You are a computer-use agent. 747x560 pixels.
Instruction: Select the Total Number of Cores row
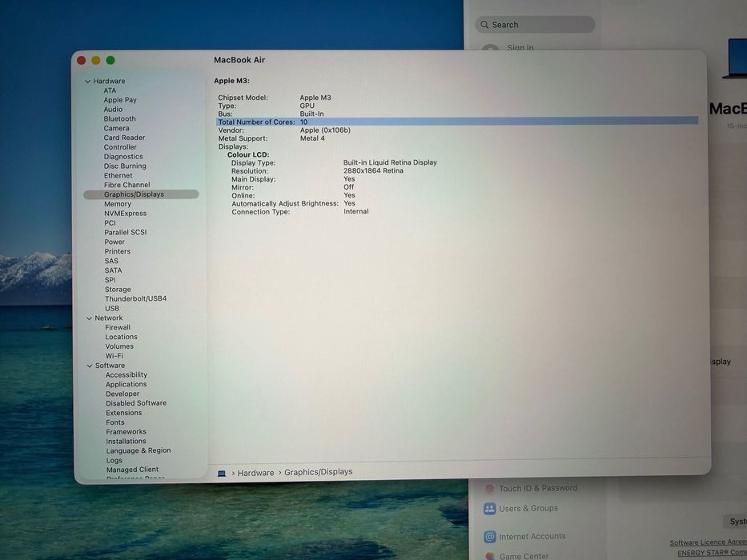457,122
